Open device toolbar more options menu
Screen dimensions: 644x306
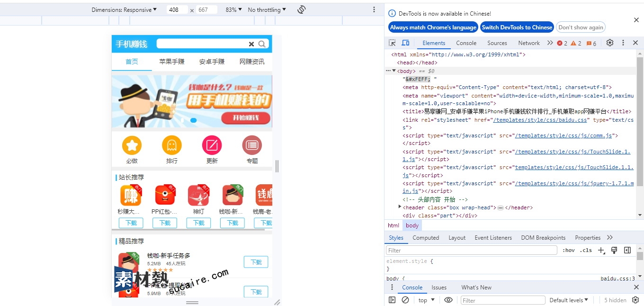click(x=374, y=9)
